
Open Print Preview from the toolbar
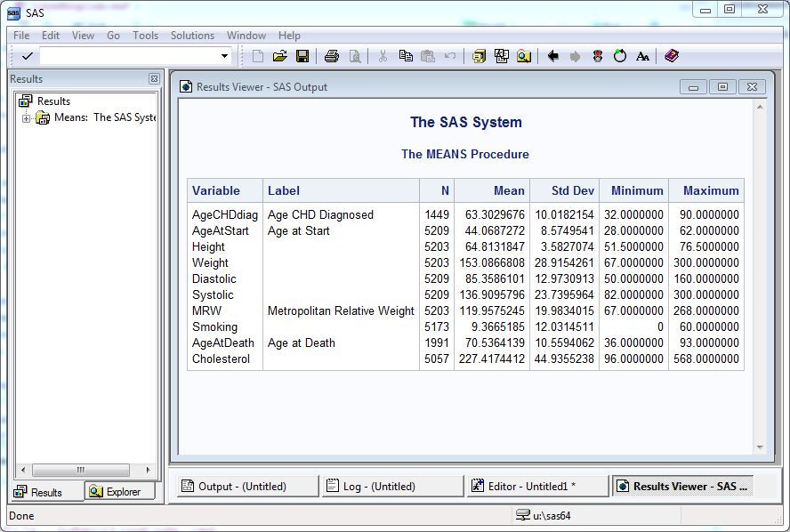[x=353, y=55]
